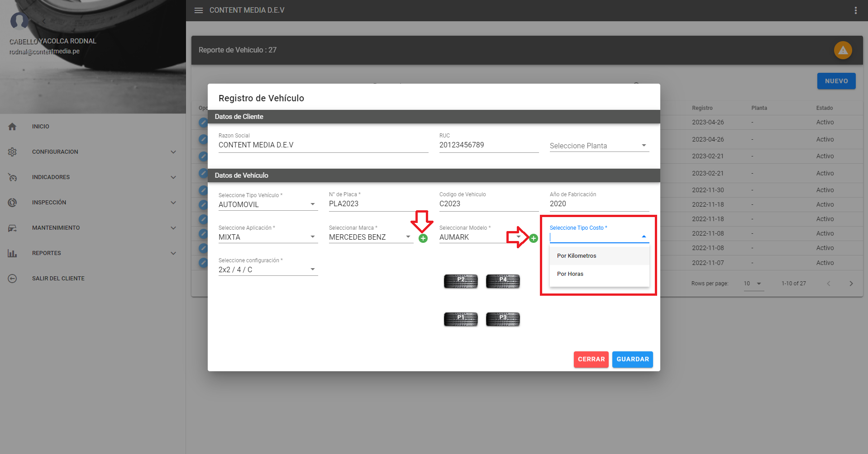Select tire position P3 on diagram
The height and width of the screenshot is (454, 868).
[x=503, y=319]
